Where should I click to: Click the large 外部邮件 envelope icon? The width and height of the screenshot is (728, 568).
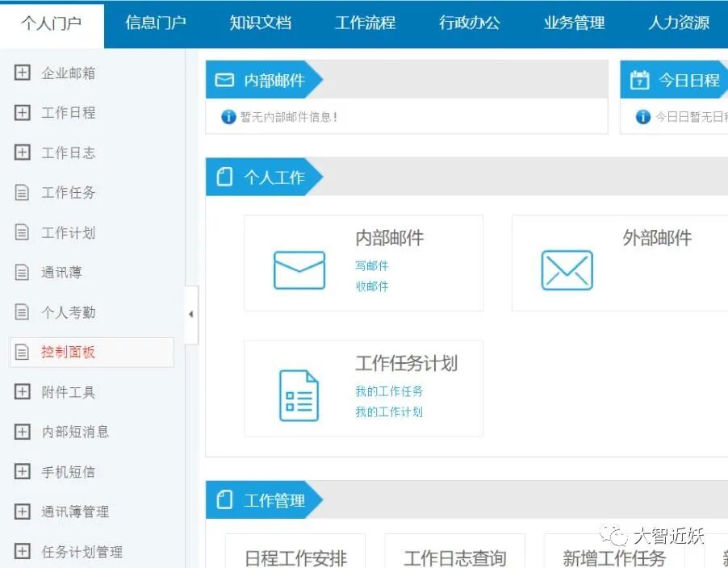click(567, 270)
